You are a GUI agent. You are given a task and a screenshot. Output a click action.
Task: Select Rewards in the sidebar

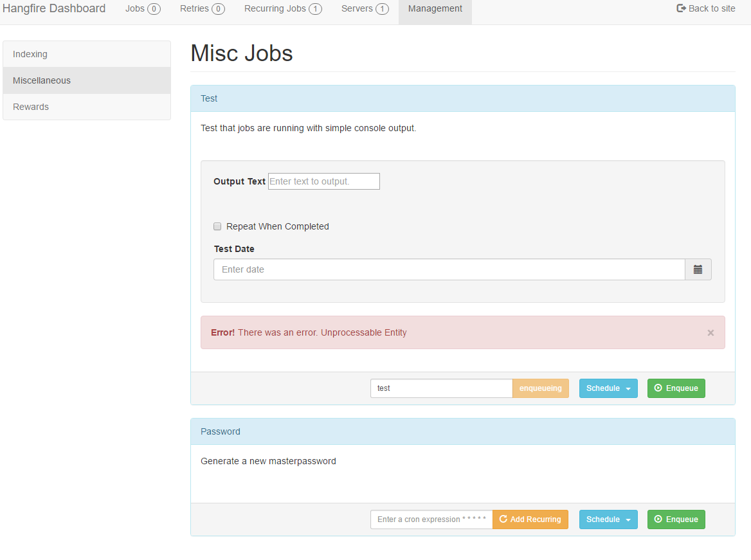tap(86, 107)
